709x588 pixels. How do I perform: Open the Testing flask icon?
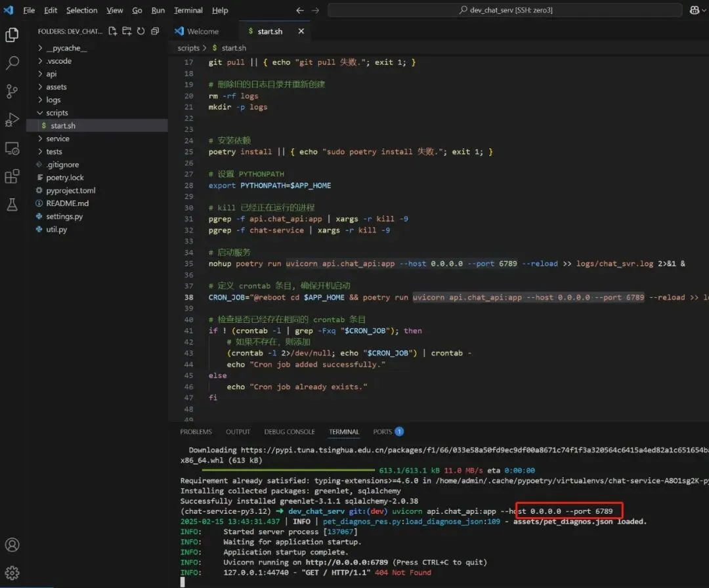pos(12,205)
